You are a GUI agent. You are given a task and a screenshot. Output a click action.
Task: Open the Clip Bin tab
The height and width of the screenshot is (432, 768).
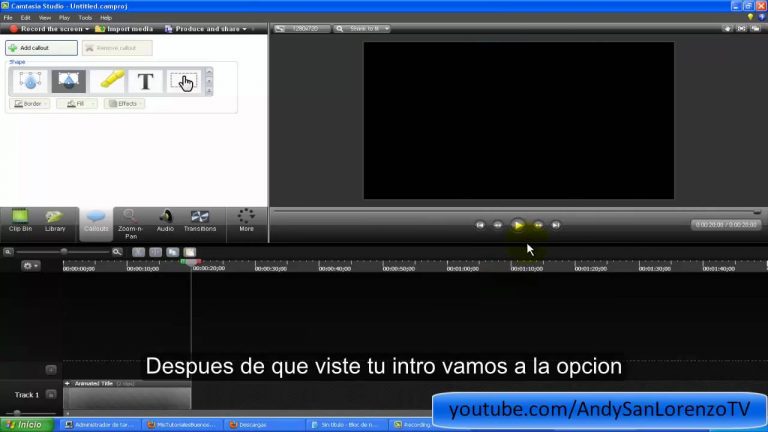20,221
